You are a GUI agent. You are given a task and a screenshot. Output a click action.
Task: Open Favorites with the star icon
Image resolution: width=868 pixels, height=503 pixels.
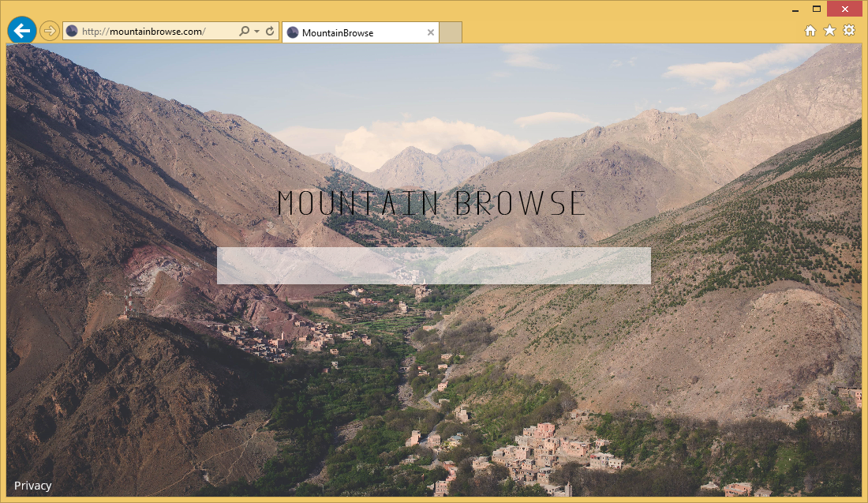[x=829, y=30]
